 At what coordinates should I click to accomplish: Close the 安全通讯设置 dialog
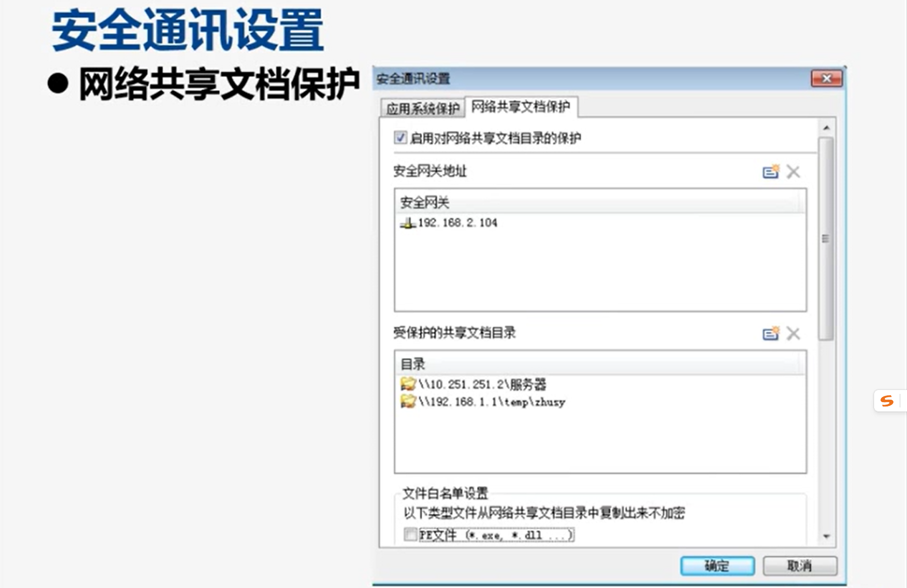(827, 78)
